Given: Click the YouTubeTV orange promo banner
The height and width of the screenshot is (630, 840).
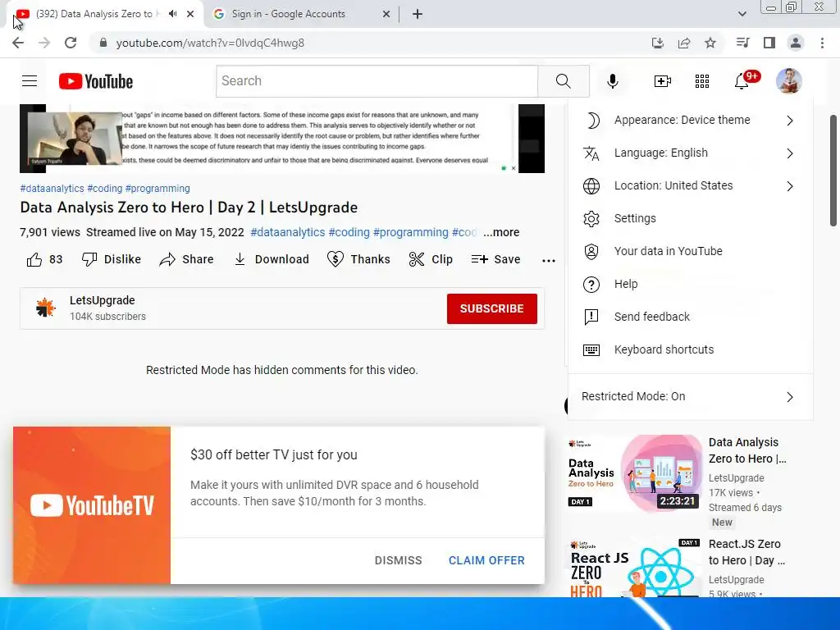Looking at the screenshot, I should click(x=92, y=505).
